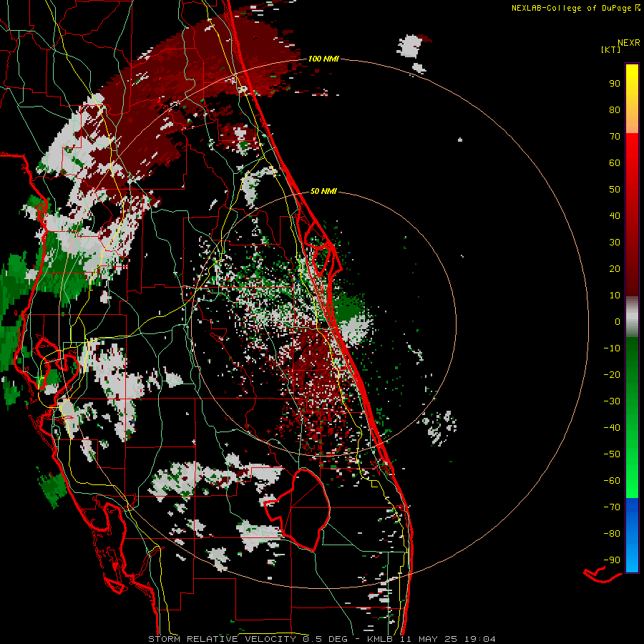Click the -40 value on the velocity scale
This screenshot has width=644, height=644.
click(612, 428)
